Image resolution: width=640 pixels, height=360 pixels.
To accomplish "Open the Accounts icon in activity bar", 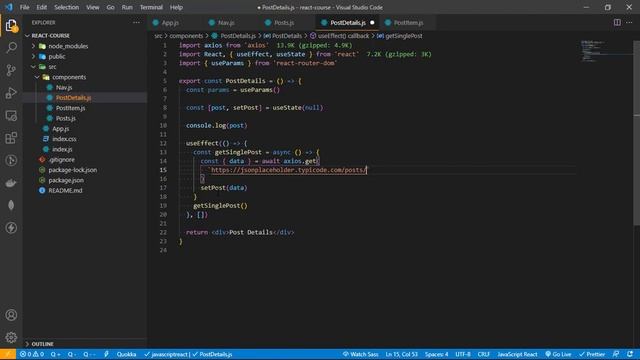I will point(11,315).
